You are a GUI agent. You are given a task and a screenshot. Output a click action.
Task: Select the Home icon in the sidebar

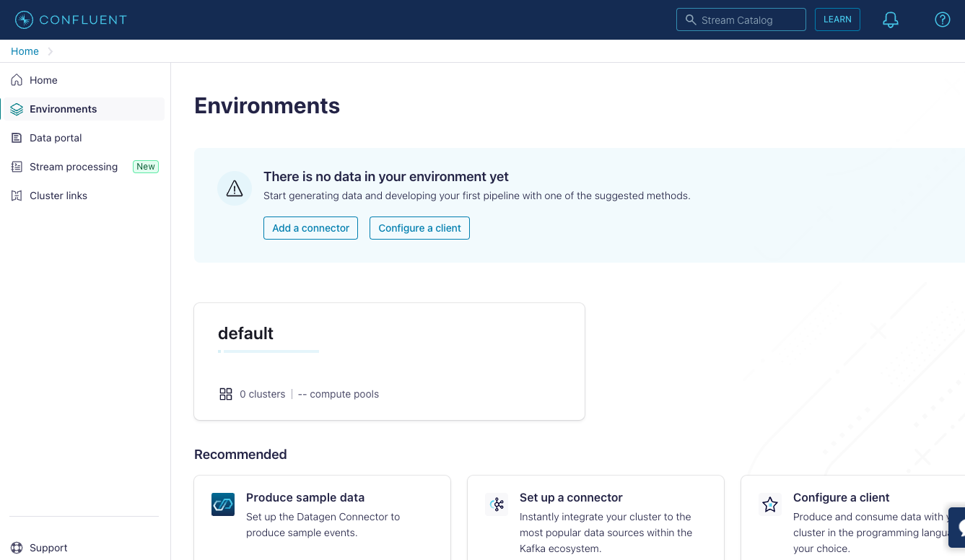tap(17, 79)
